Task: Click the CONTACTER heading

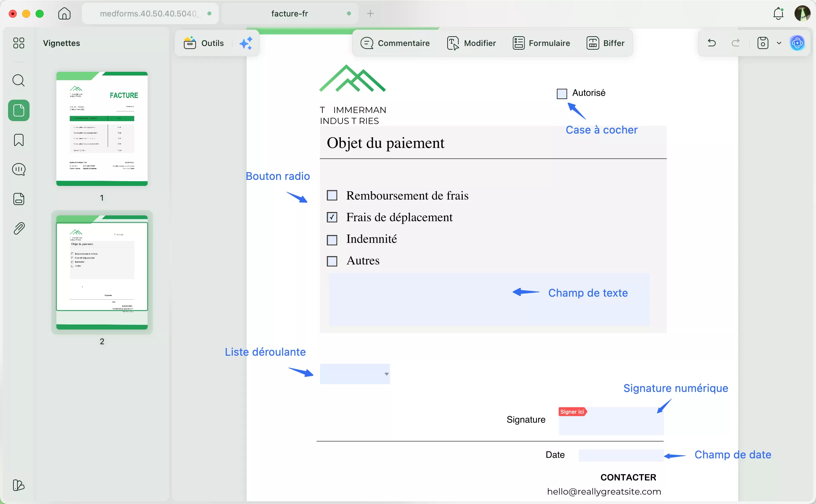Action: click(x=628, y=477)
